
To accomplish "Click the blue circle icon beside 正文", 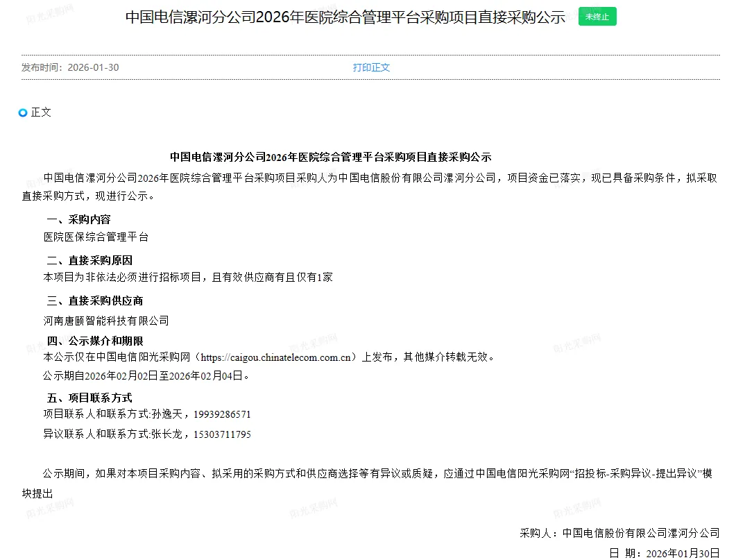I will point(23,112).
